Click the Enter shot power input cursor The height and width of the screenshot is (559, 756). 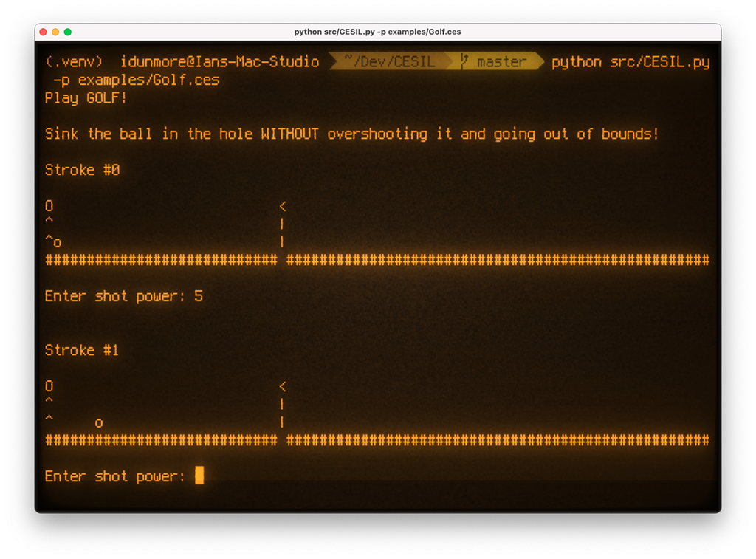200,476
